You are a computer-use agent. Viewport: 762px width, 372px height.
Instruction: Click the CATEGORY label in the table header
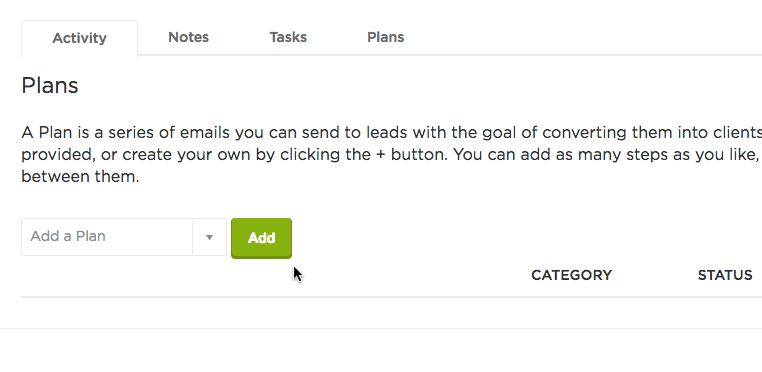572,275
